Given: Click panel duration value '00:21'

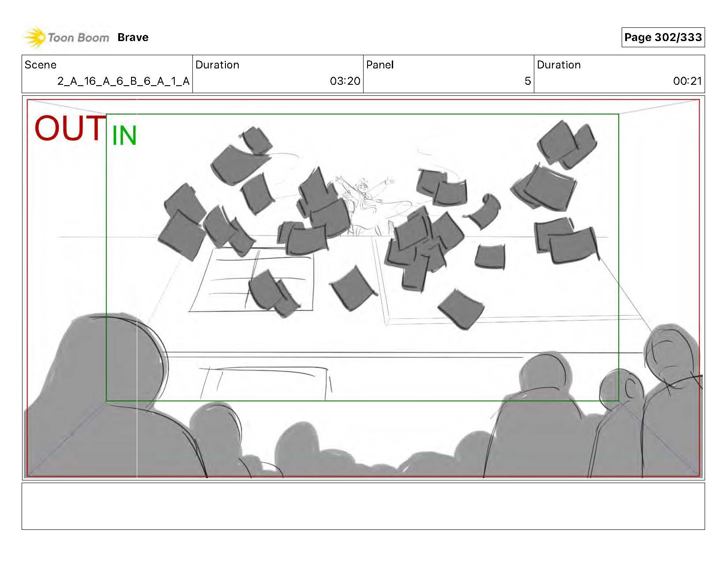Looking at the screenshot, I should 687,81.
